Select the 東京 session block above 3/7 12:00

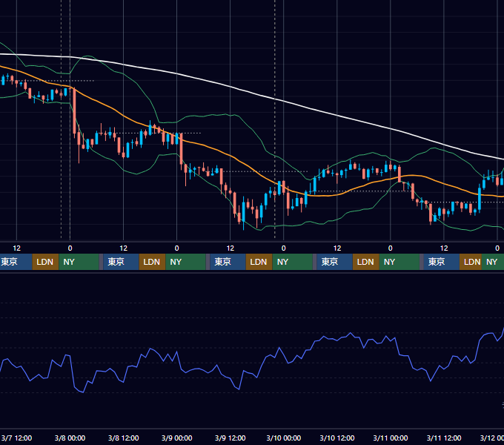(16, 262)
